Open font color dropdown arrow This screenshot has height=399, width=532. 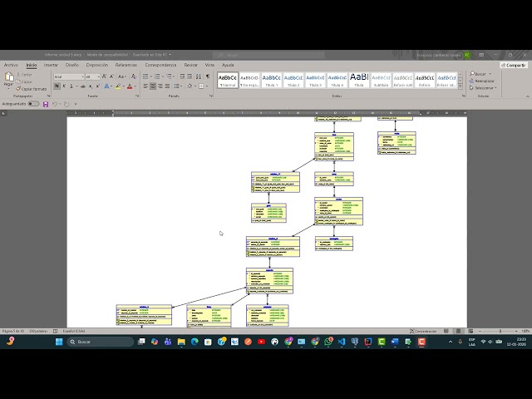point(135,86)
